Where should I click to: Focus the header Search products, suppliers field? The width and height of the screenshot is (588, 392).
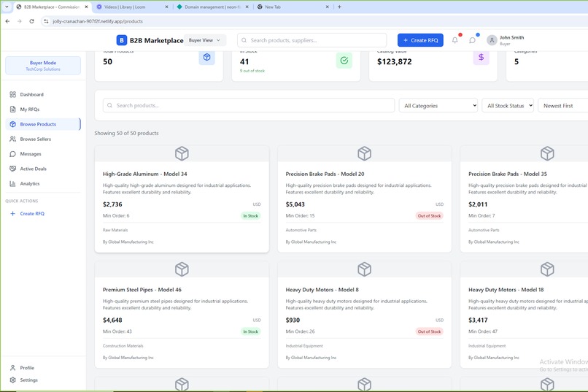312,40
